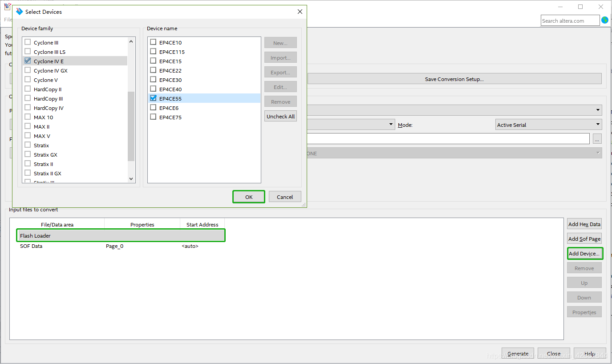Check the EP4CE6 device

tap(153, 108)
